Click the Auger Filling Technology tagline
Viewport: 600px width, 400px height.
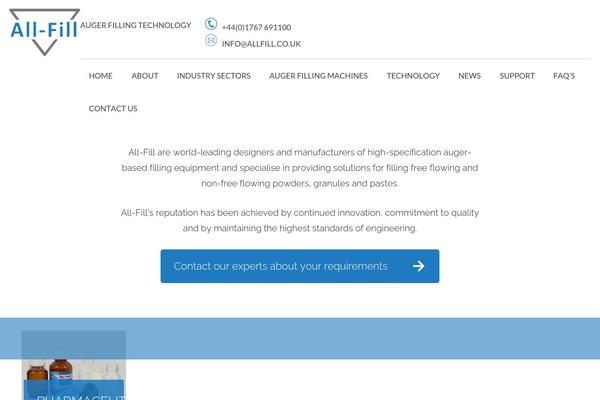(x=135, y=25)
